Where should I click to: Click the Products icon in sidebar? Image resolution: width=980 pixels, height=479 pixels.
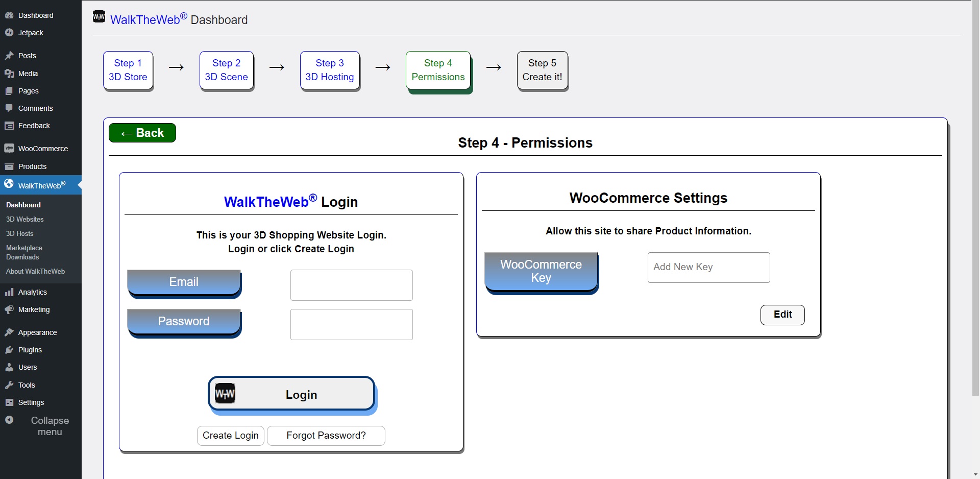9,166
